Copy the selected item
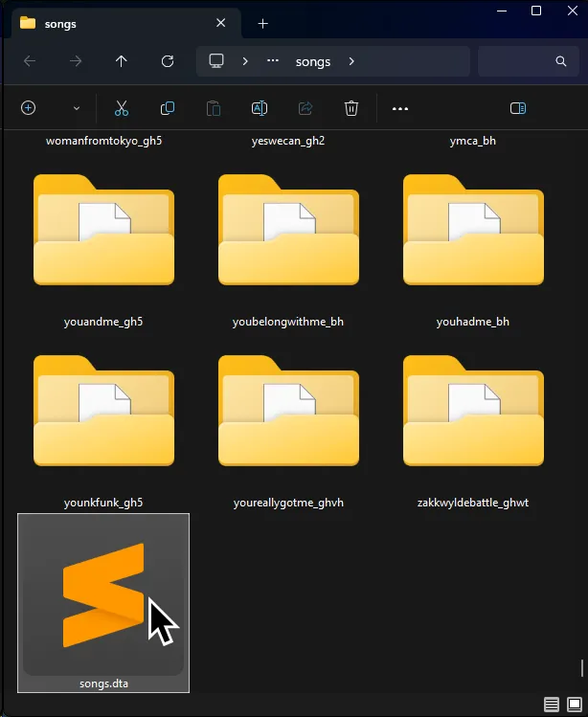 [x=168, y=108]
